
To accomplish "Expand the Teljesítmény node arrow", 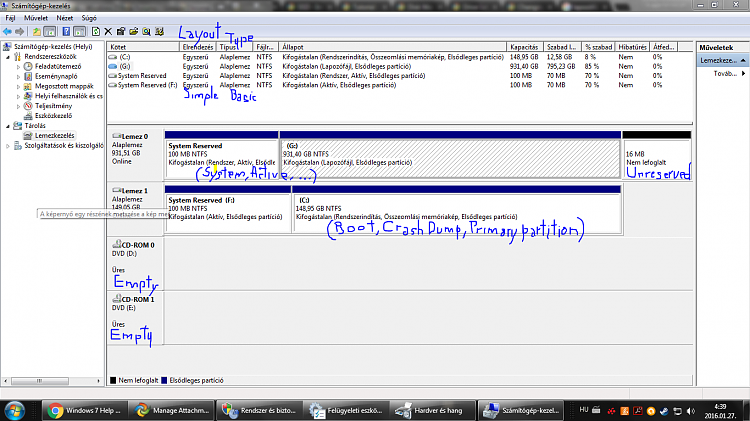I will click(x=19, y=106).
